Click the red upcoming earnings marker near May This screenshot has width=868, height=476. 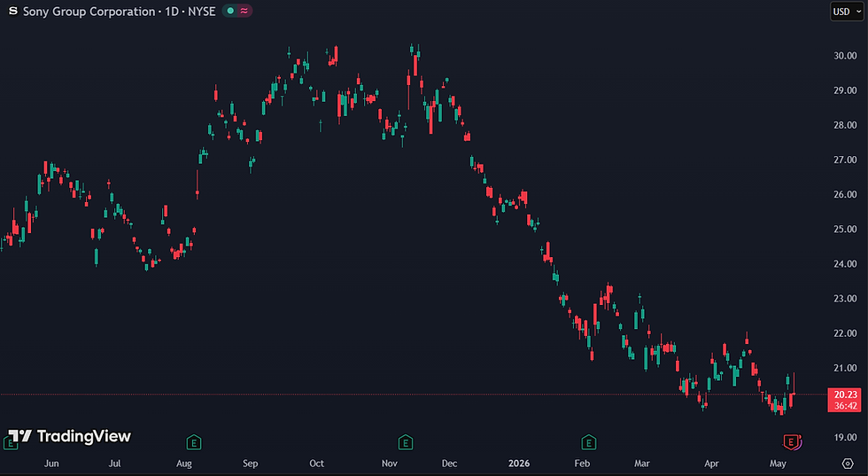pos(791,442)
